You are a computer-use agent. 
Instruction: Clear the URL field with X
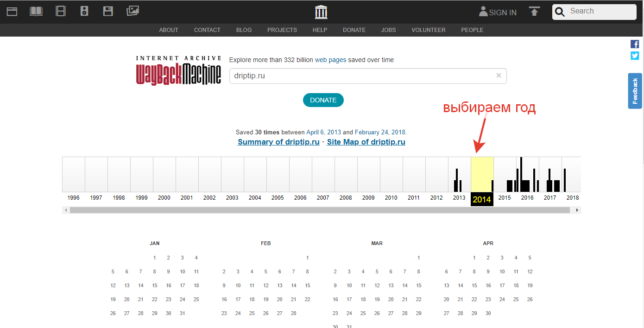pyautogui.click(x=499, y=76)
